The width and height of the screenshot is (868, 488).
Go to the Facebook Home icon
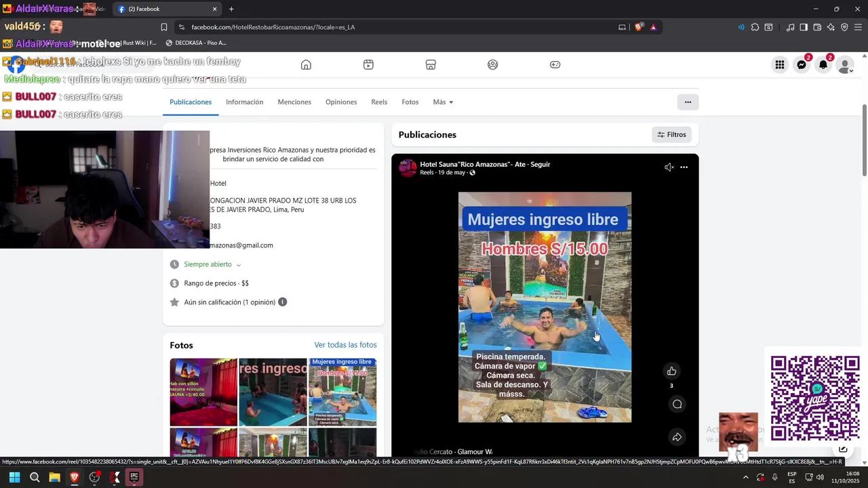point(306,64)
